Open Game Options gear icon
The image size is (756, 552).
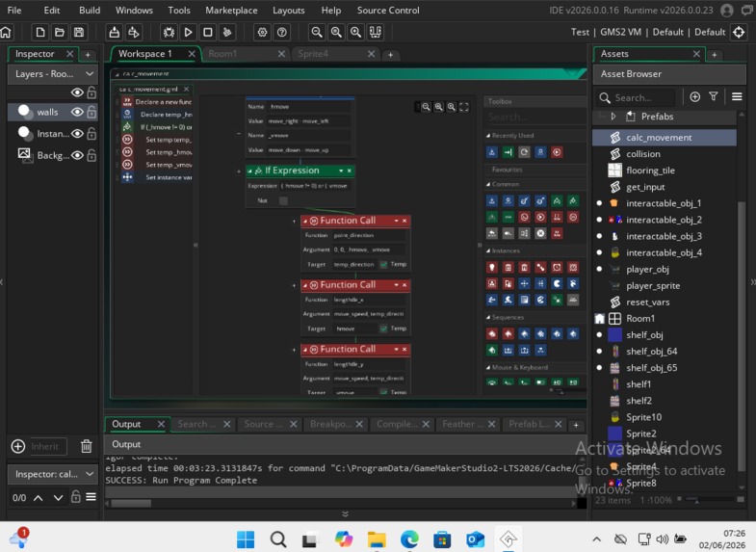[262, 33]
